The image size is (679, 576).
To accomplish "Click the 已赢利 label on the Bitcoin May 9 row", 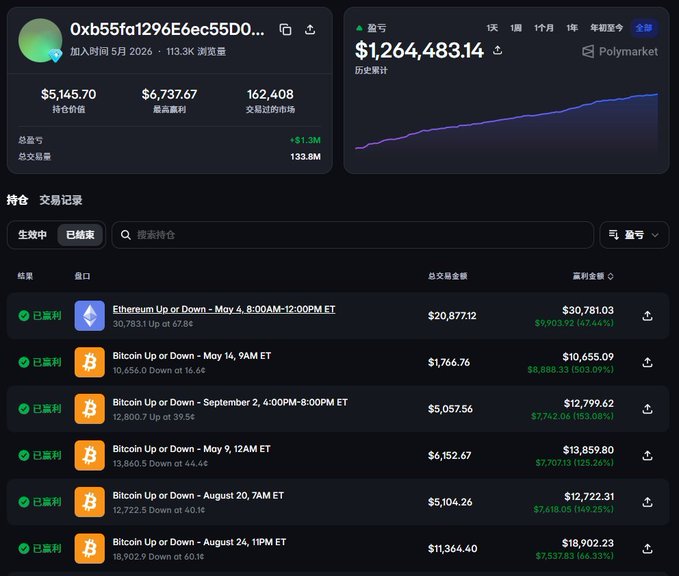I will [x=47, y=455].
